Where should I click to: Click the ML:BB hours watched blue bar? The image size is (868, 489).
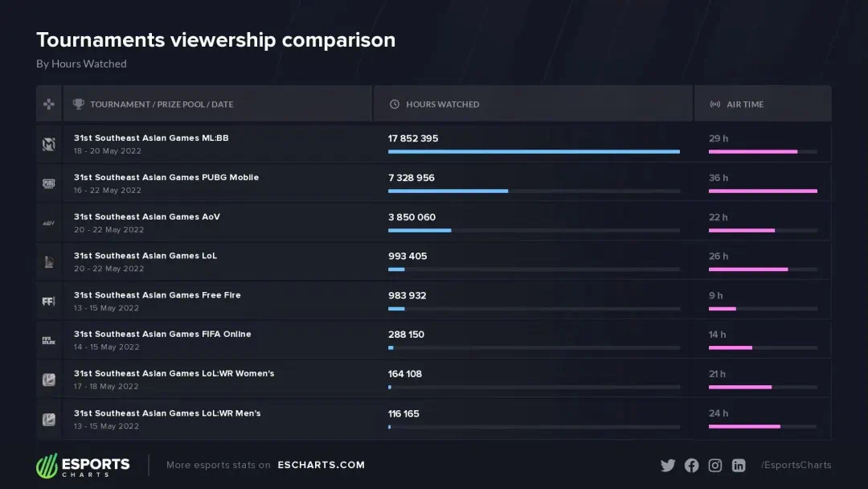pos(534,152)
